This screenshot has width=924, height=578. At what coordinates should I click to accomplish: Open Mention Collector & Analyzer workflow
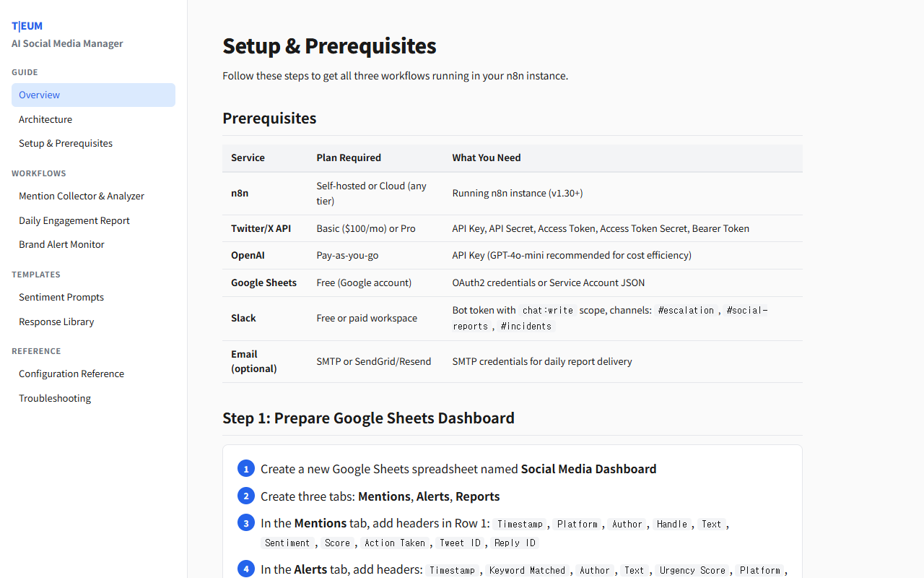pyautogui.click(x=82, y=196)
